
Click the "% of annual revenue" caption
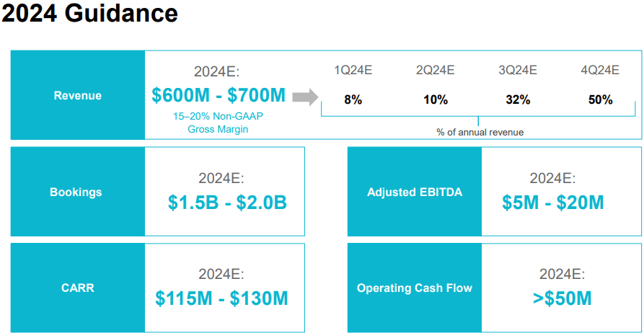click(x=480, y=132)
